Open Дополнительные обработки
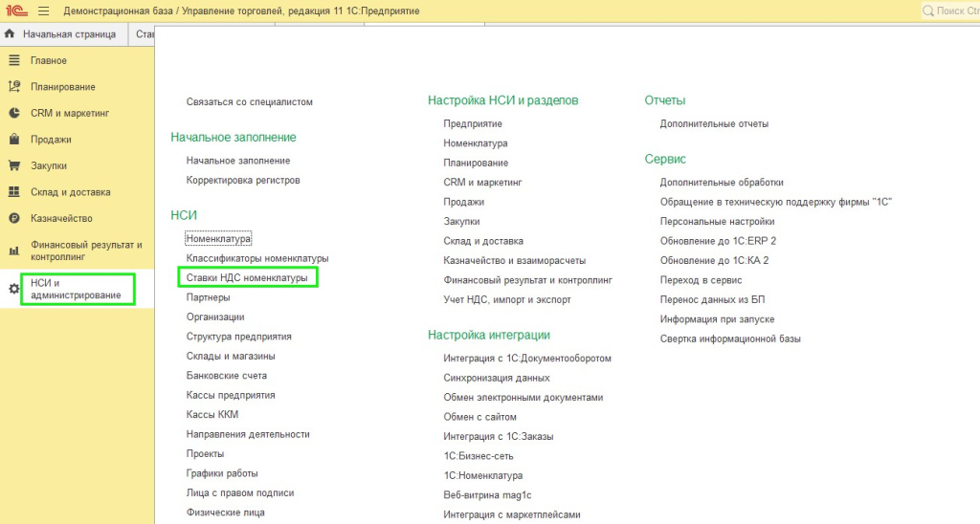The height and width of the screenshot is (524, 980). pyautogui.click(x=722, y=183)
